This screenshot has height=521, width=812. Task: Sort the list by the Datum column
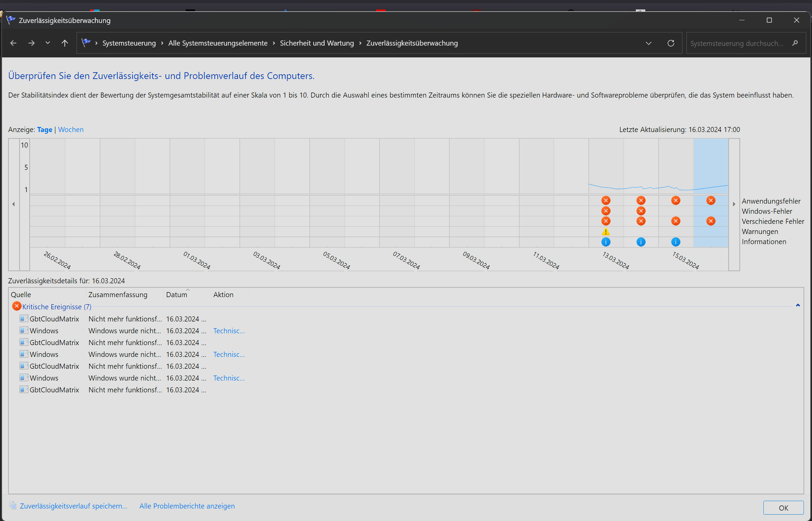[x=177, y=295]
